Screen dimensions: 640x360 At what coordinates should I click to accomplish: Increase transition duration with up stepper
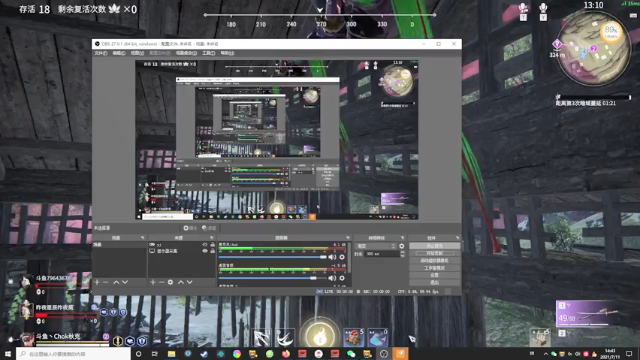click(402, 252)
